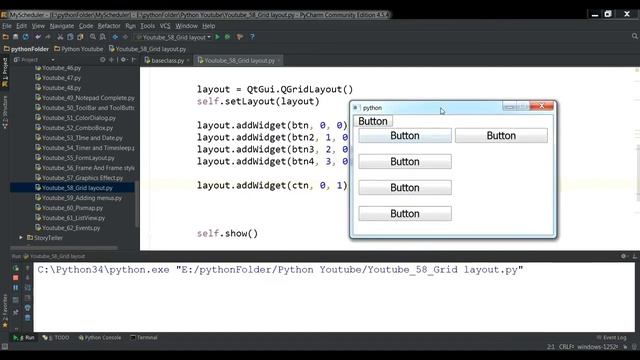Click the Forward navigation arrow in the toolbar

[x=125, y=37]
